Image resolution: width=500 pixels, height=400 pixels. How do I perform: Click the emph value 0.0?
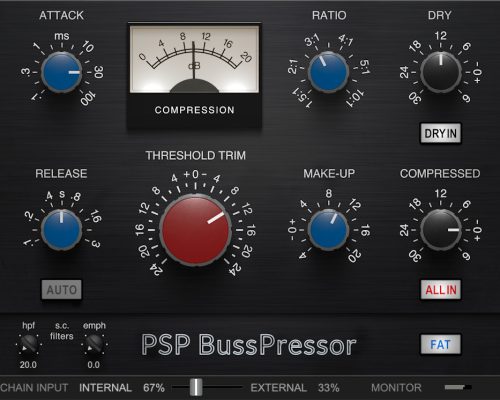[x=94, y=365]
